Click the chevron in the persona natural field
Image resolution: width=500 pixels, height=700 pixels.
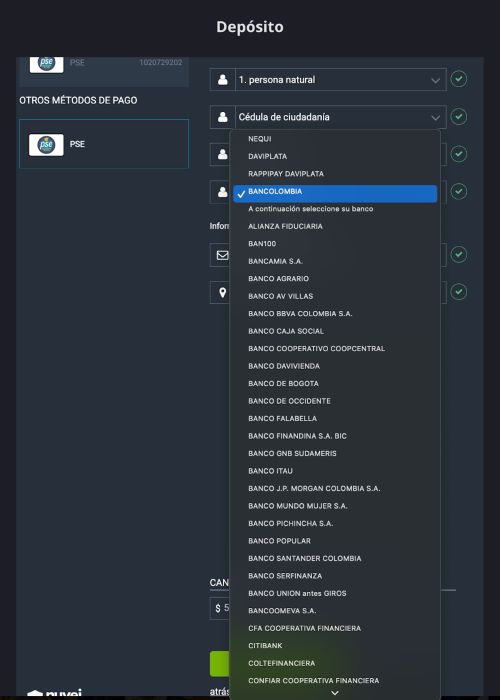(435, 81)
